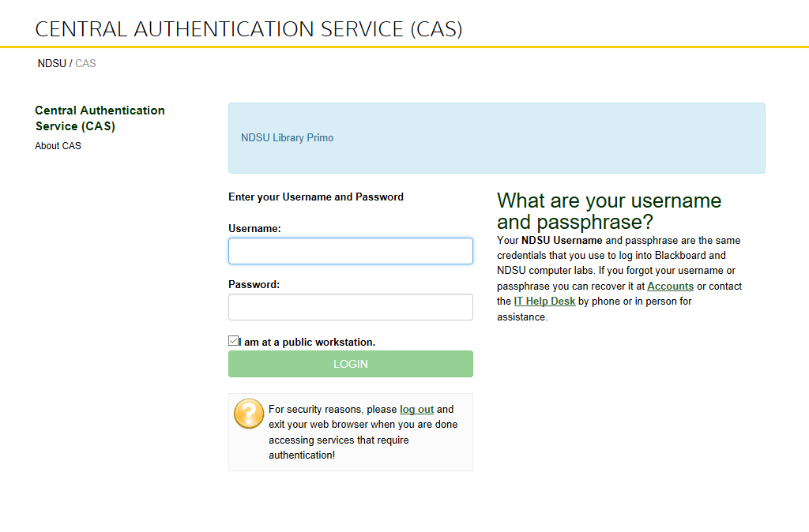Screen dimensions: 809x532
Task: Focus the Username input field
Action: click(350, 251)
